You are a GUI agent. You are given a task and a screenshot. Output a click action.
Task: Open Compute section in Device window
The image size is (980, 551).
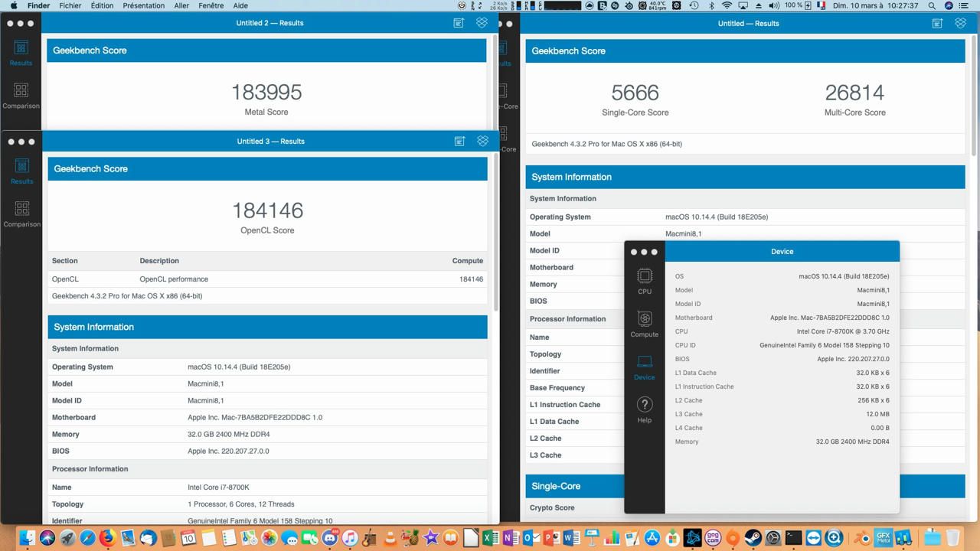pos(645,324)
